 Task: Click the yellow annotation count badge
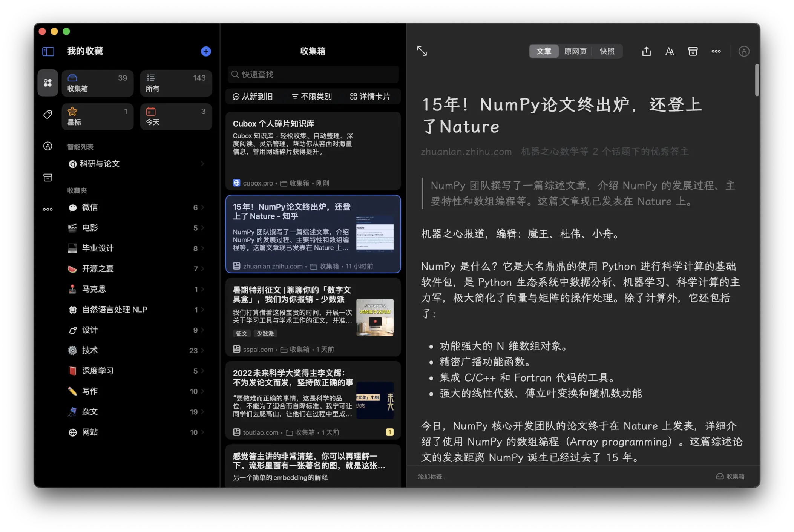click(x=389, y=432)
